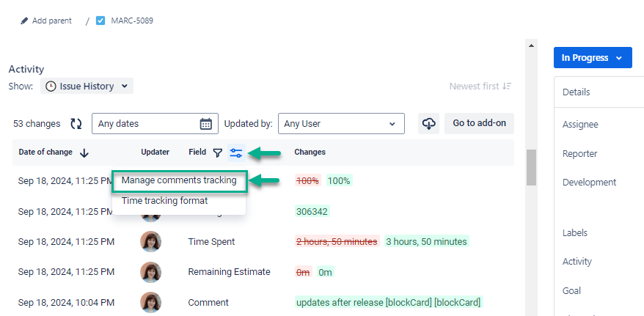
Task: Click the Details section header
Action: pyautogui.click(x=577, y=92)
